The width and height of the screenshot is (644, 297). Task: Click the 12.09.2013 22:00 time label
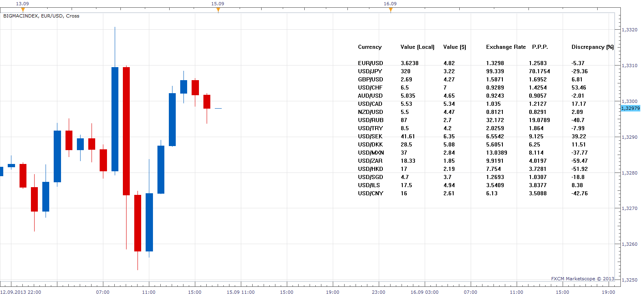(x=21, y=292)
